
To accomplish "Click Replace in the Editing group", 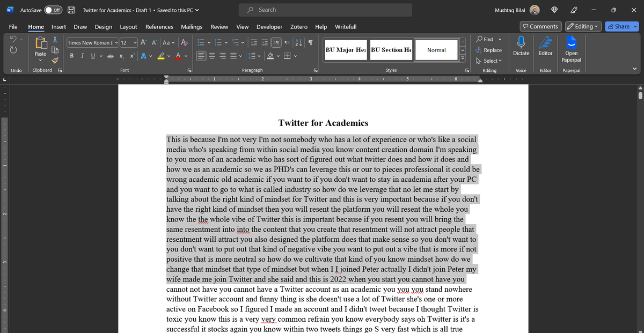I will tap(489, 50).
